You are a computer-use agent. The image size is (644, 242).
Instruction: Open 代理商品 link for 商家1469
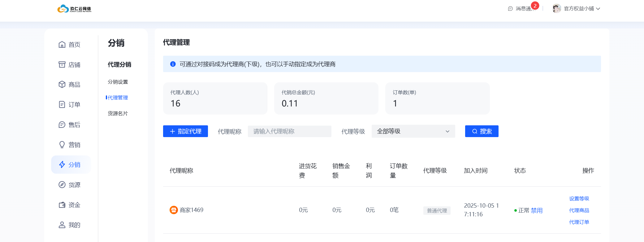pos(579,210)
